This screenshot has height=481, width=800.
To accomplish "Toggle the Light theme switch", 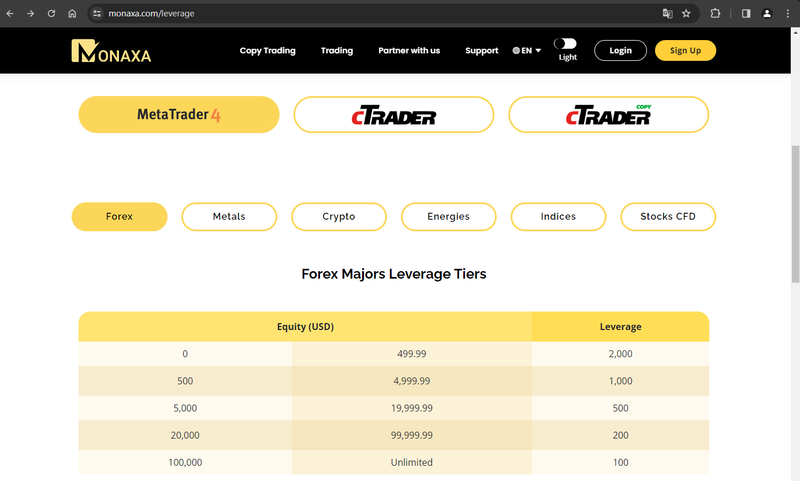I will point(565,43).
